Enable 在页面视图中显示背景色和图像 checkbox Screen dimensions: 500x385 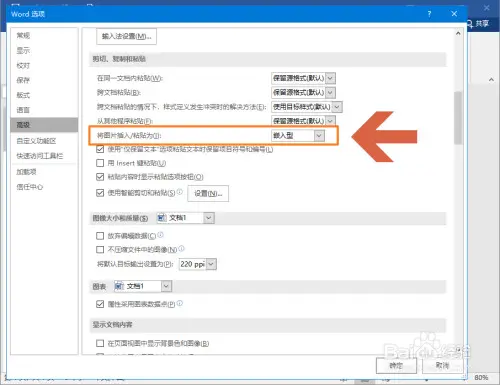(x=100, y=343)
